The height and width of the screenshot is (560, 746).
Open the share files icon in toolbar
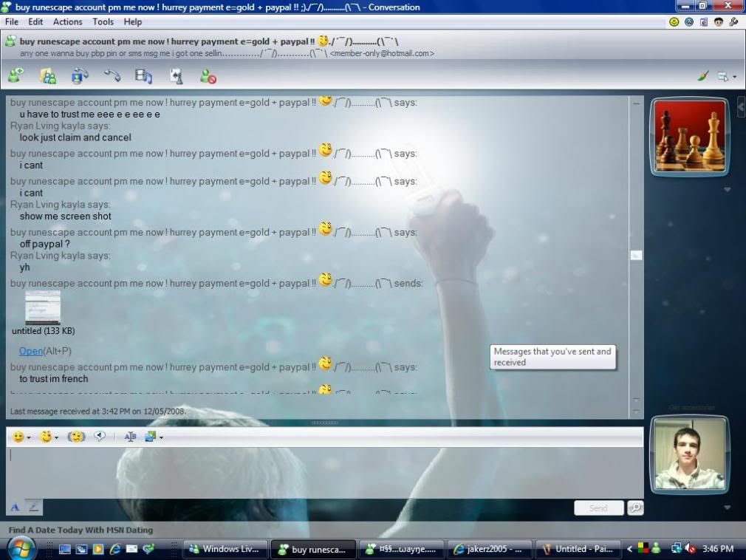click(x=47, y=76)
